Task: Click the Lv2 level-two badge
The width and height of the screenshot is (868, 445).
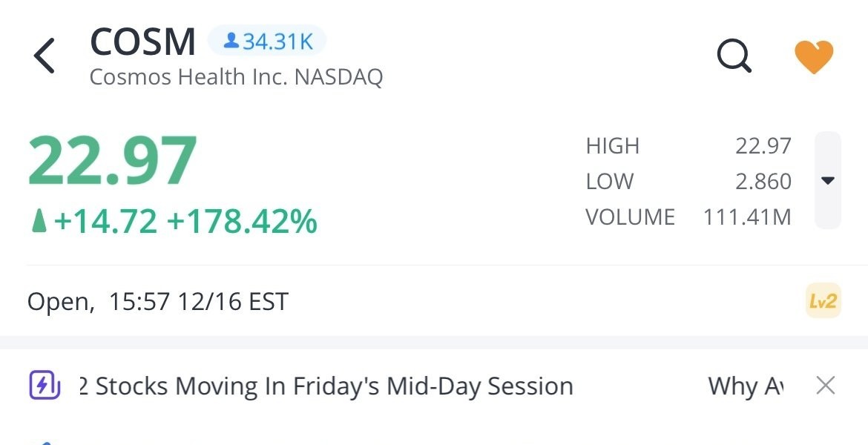Action: [823, 301]
